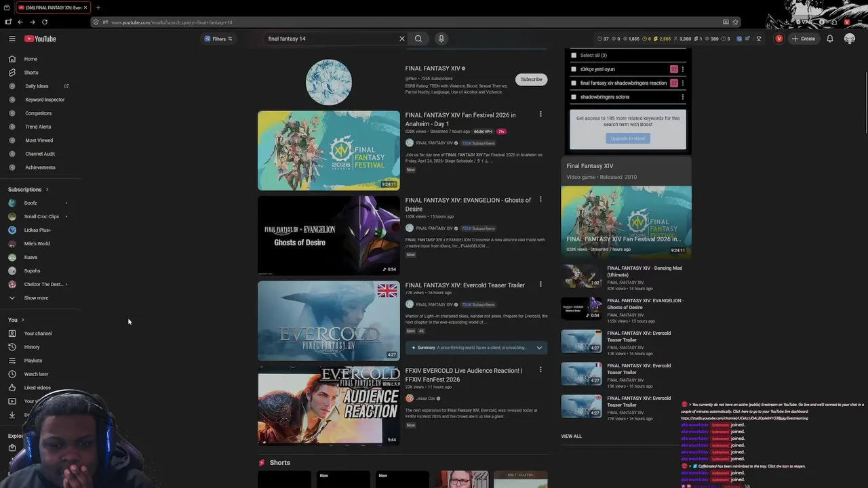
Task: Open Daily Ideas in sidebar
Action: point(37,86)
